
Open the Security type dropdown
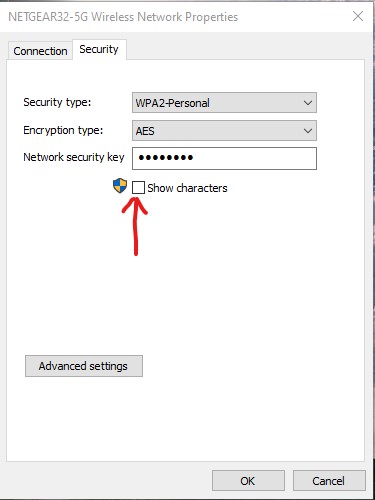coord(224,103)
